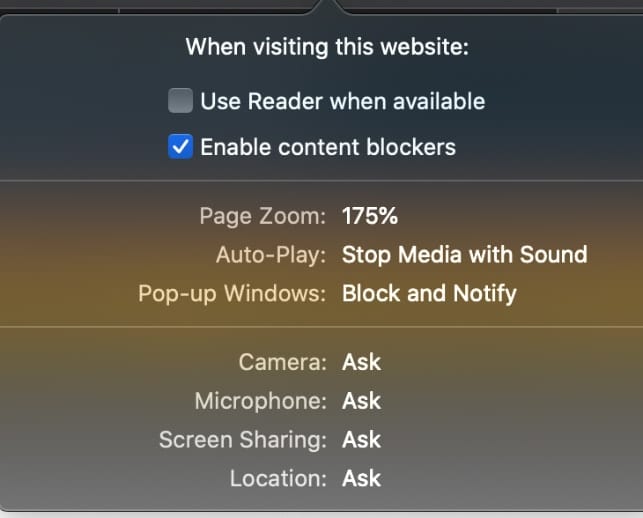This screenshot has width=643, height=518.
Task: Open the Page Zoom 175% dropdown
Action: click(370, 216)
